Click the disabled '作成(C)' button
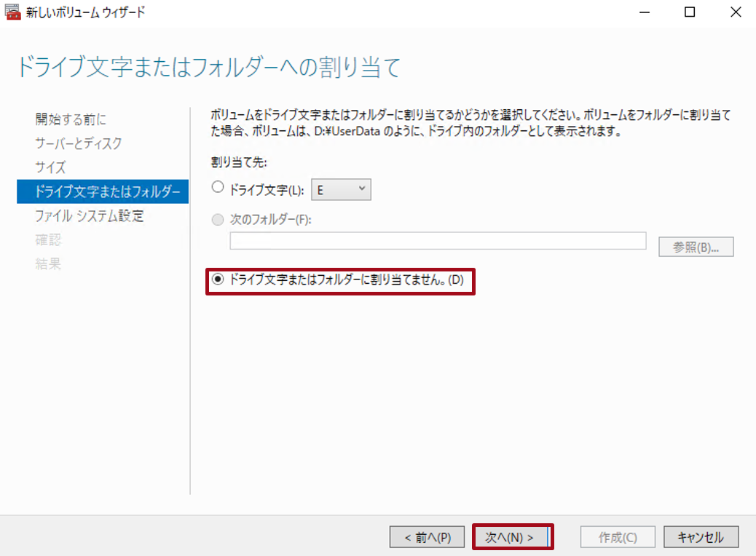756x556 pixels. tap(617, 536)
